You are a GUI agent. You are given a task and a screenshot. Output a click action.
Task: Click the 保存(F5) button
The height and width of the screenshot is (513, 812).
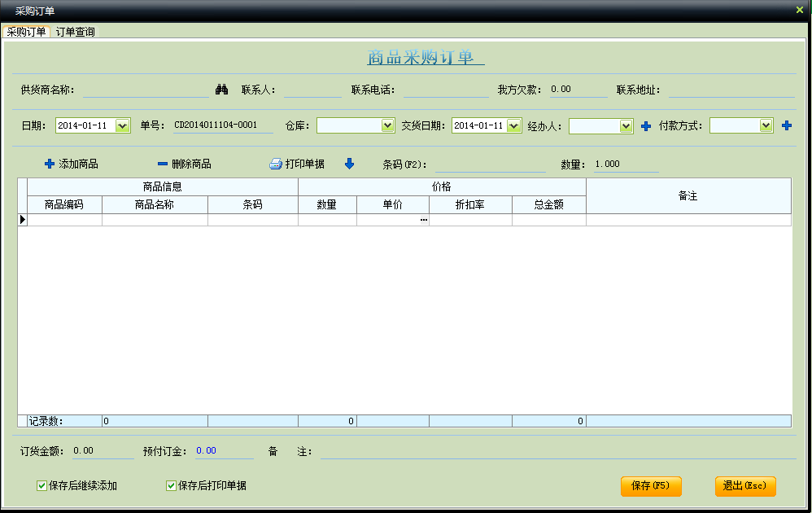point(651,486)
